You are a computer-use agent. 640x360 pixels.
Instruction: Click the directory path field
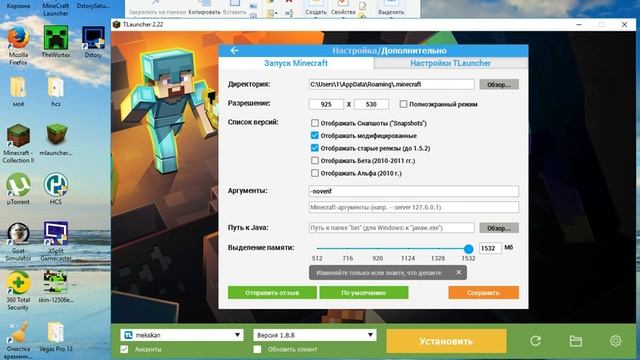tap(391, 84)
